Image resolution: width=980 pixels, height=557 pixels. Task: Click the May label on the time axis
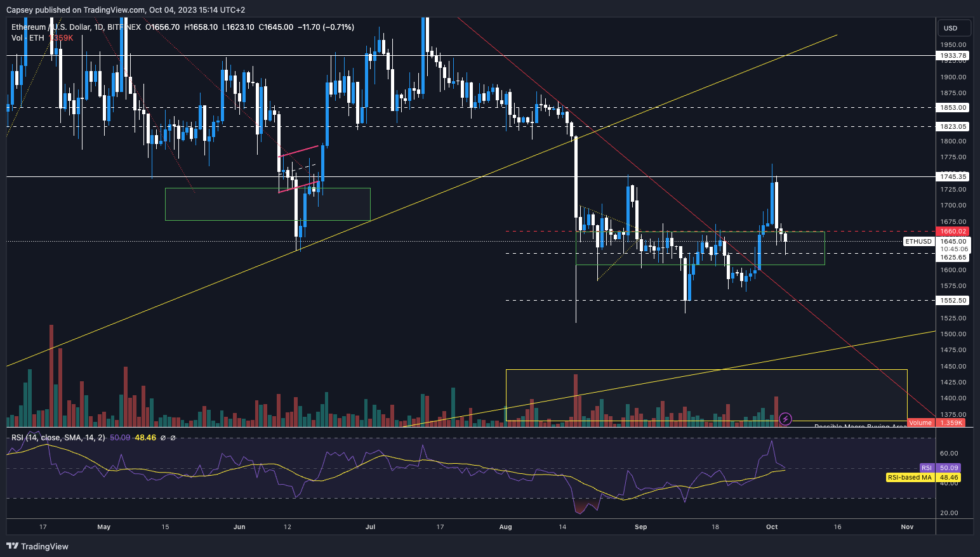tap(103, 527)
